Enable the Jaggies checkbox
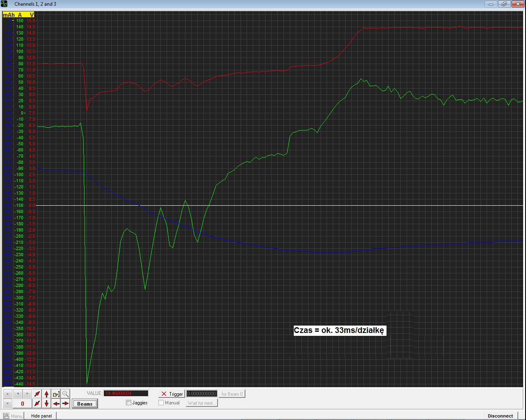This screenshot has height=420, width=526. click(x=129, y=403)
